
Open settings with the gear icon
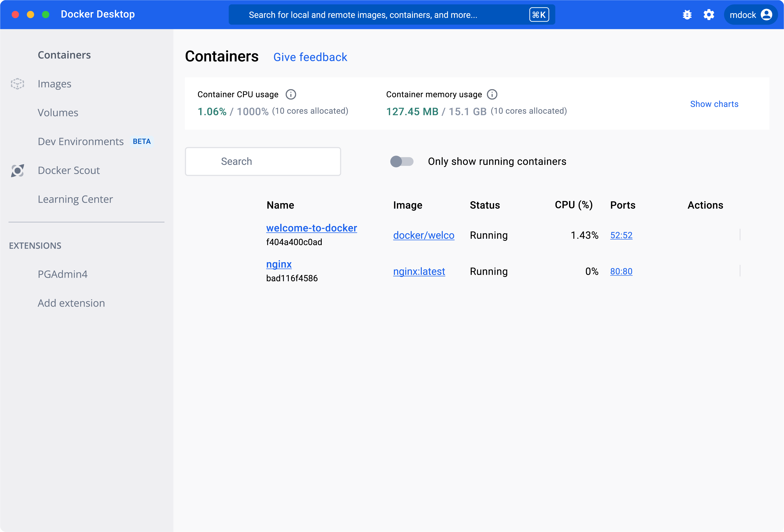point(709,15)
